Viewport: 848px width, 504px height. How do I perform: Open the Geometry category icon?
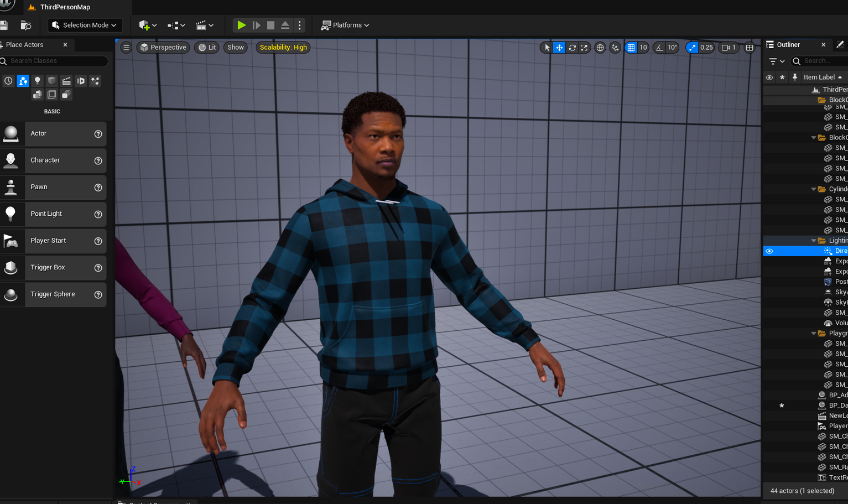(x=37, y=95)
